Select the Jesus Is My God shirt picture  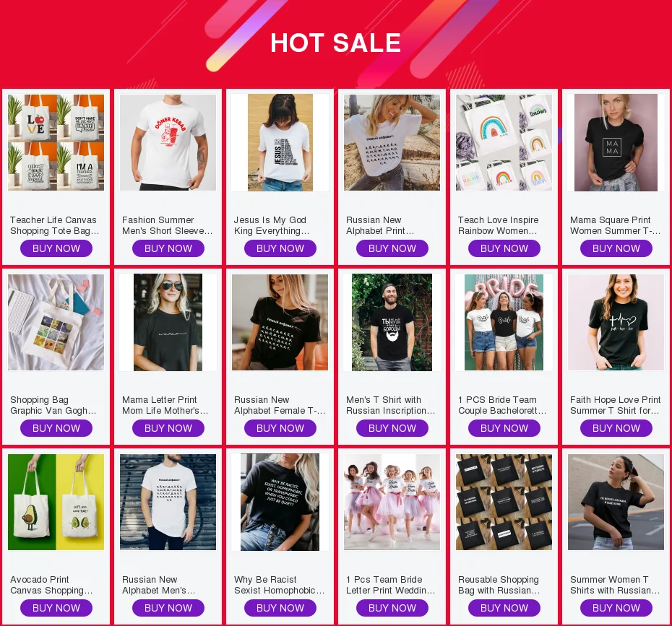[x=280, y=142]
